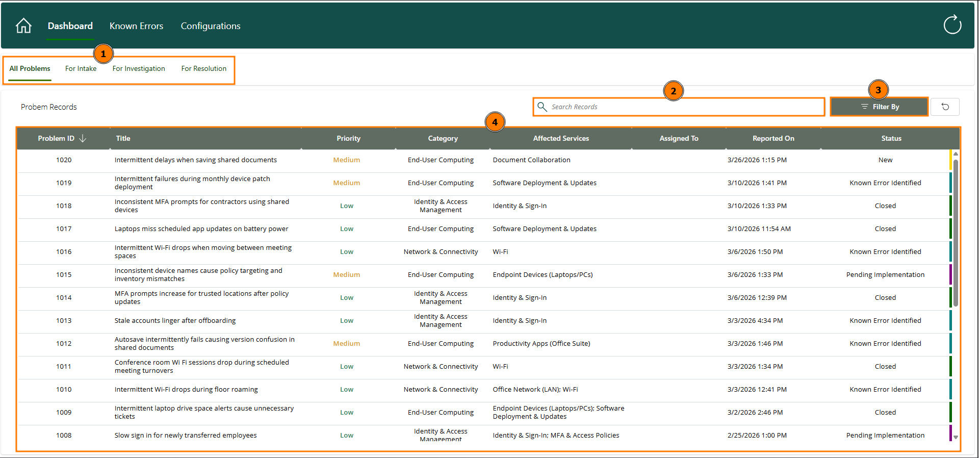The width and height of the screenshot is (980, 458).
Task: Click the search magnifier icon
Action: pos(542,107)
